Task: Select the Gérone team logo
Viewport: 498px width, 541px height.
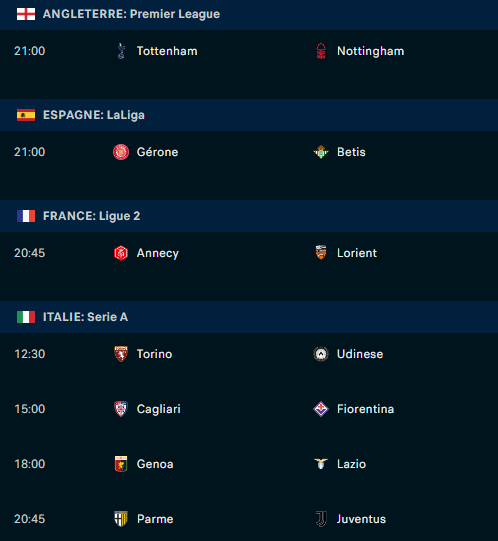Action: click(121, 152)
